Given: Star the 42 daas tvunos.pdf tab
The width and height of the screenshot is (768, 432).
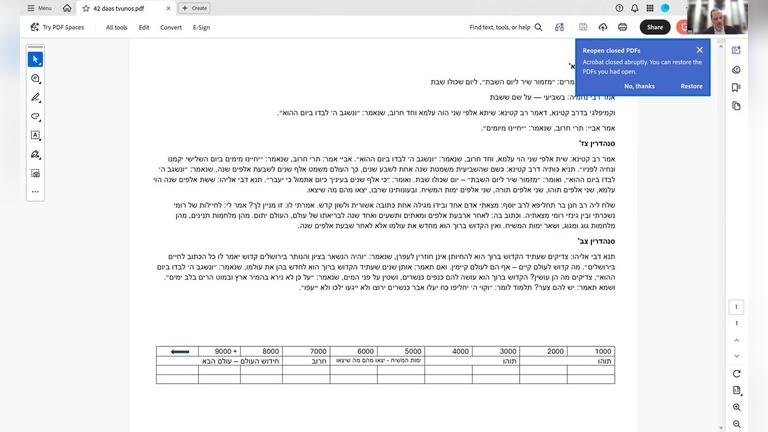Looking at the screenshot, I should tap(86, 8).
